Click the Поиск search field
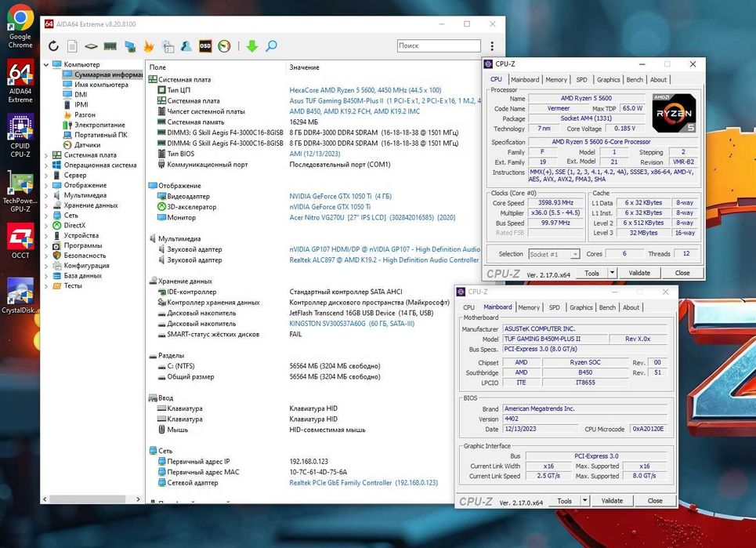Screen dimensions: 756x548 click(x=439, y=45)
